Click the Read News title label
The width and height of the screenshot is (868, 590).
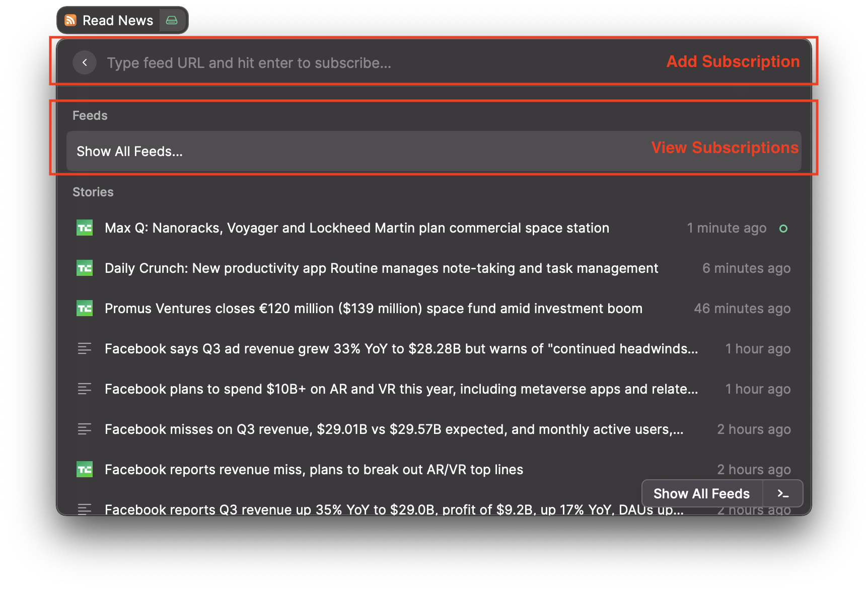click(x=118, y=21)
